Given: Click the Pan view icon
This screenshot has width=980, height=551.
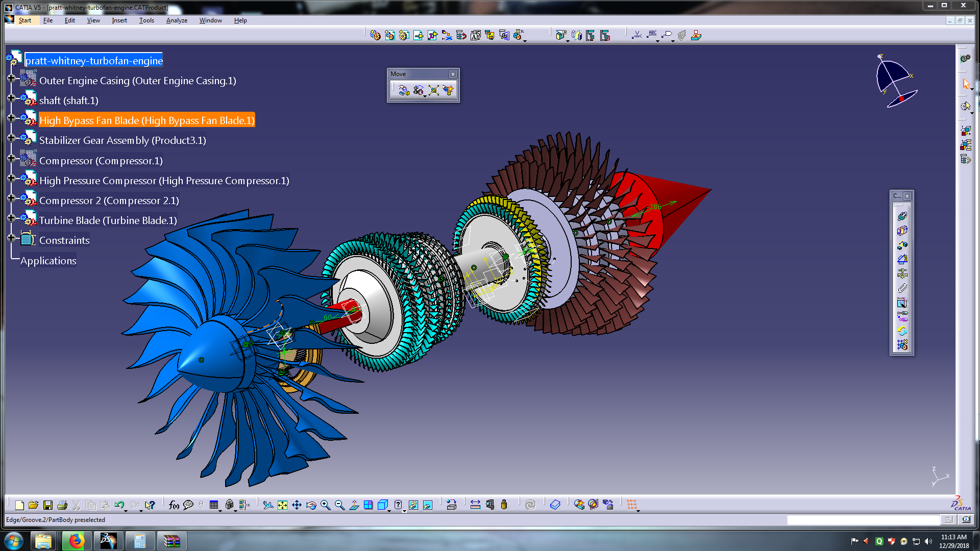Looking at the screenshot, I should click(x=297, y=505).
